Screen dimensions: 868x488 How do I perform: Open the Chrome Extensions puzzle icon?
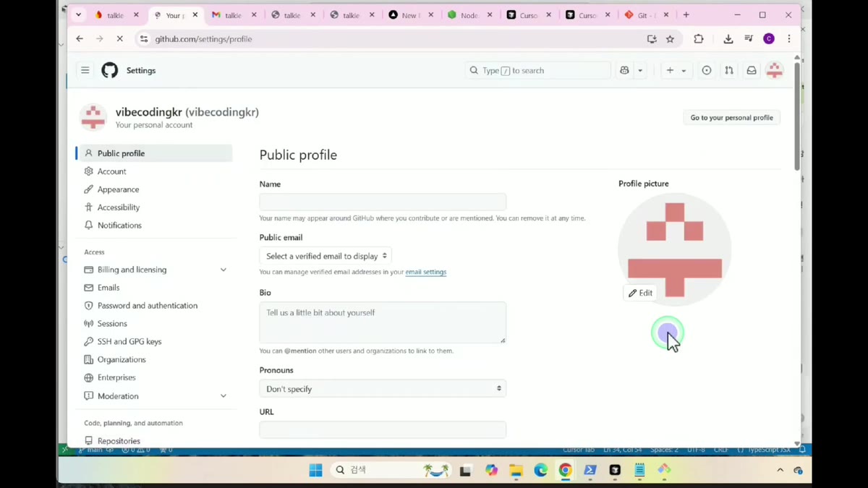click(699, 39)
